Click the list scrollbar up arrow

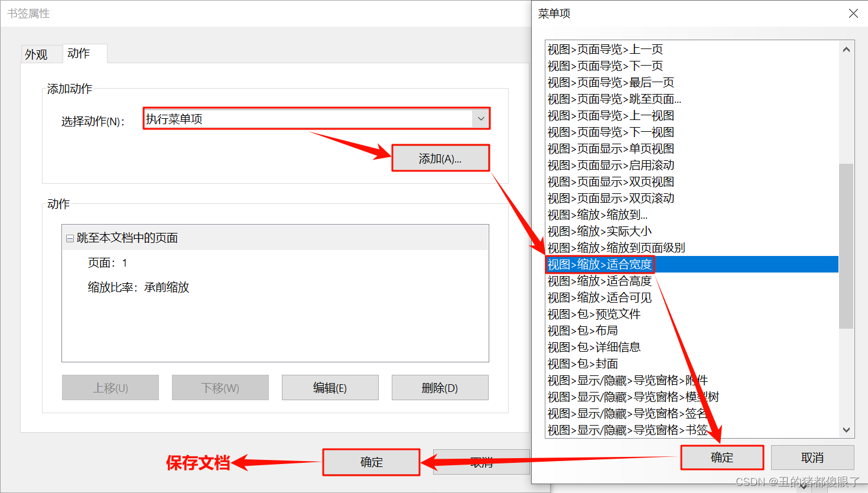click(x=846, y=50)
